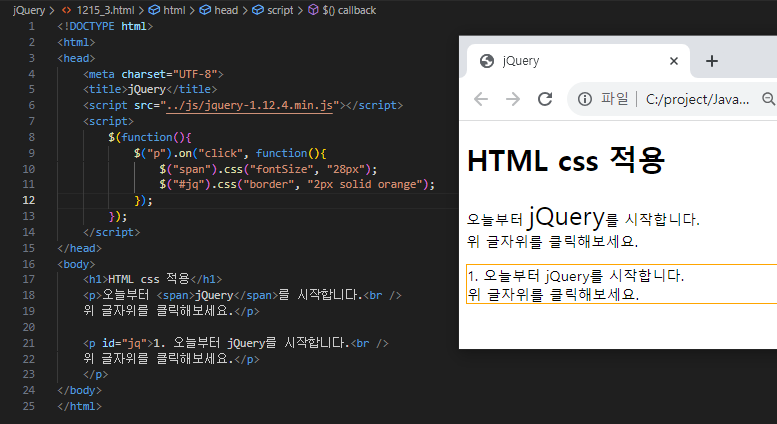Click line number 12 in the gutter
The height and width of the screenshot is (424, 777).
pos(29,200)
